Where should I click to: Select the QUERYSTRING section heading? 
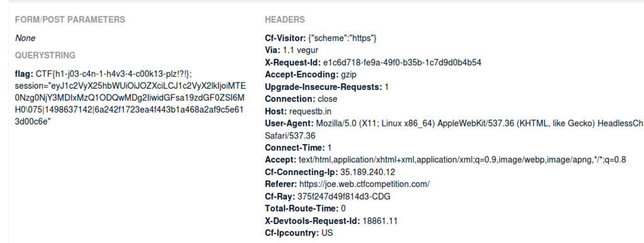click(45, 55)
